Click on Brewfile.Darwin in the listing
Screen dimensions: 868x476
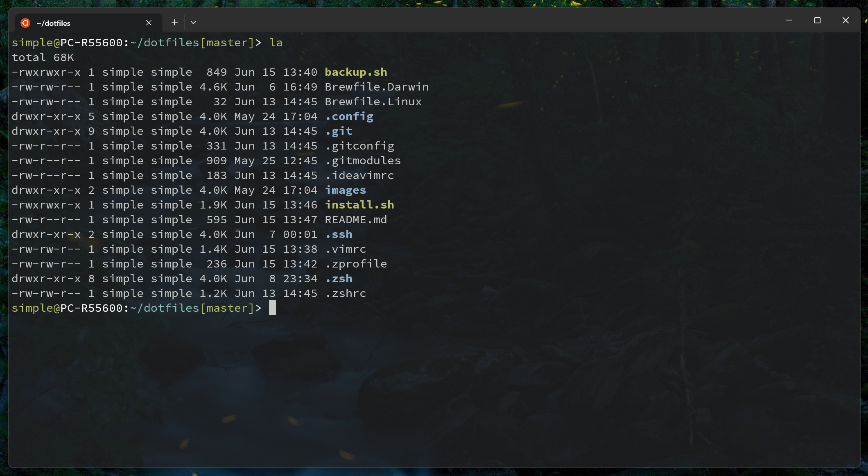[x=377, y=87]
